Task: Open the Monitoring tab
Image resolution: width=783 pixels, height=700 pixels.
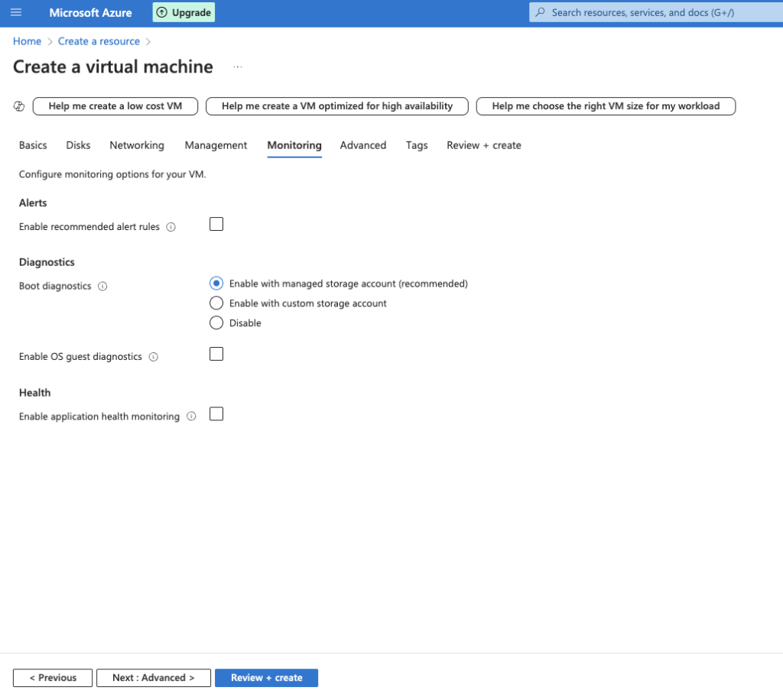Action: point(294,145)
